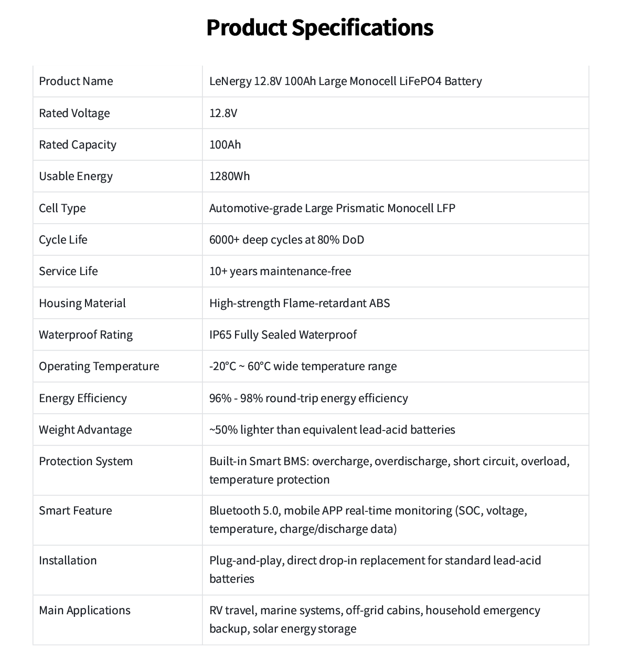Click the LeNergy 12.8V 100Ah battery name
The image size is (629, 672).
(345, 81)
